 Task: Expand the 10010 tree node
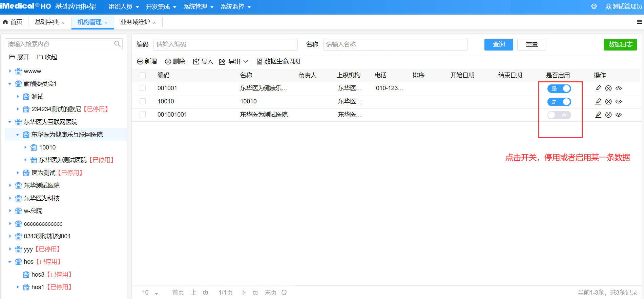tap(25, 147)
